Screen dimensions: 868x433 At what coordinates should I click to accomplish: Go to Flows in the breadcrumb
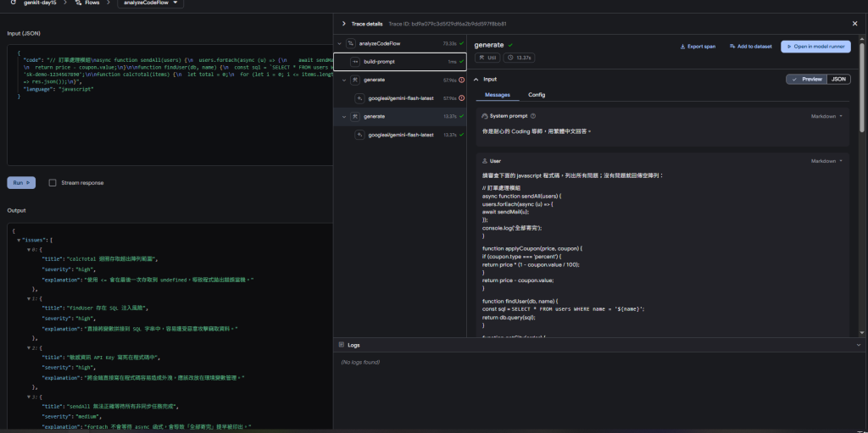click(x=92, y=3)
